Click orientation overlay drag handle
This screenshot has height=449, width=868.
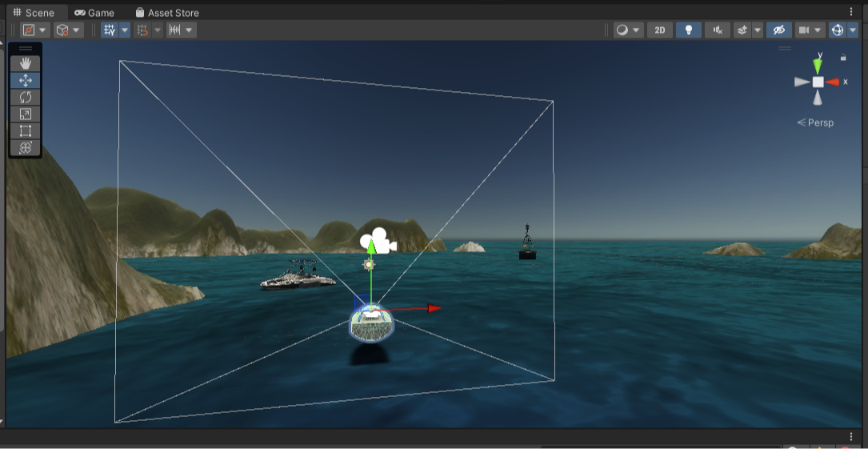[785, 49]
